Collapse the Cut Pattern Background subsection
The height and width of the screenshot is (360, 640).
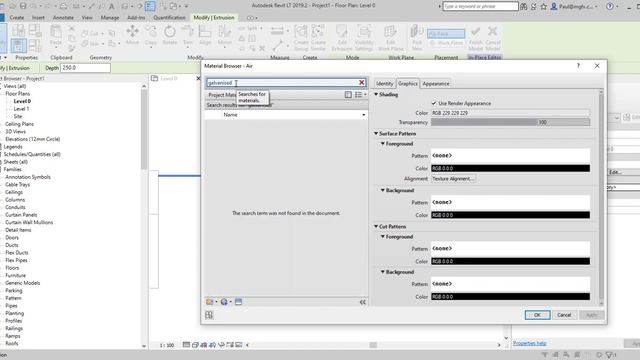tap(382, 272)
